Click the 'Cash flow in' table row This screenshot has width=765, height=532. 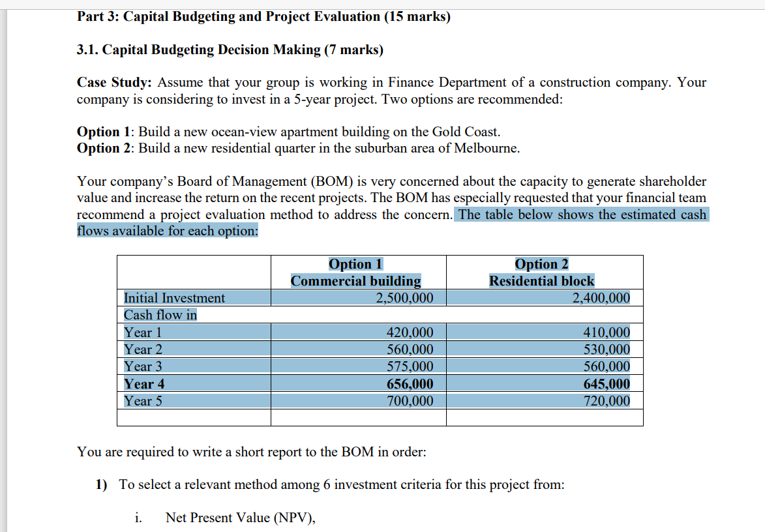coord(380,315)
